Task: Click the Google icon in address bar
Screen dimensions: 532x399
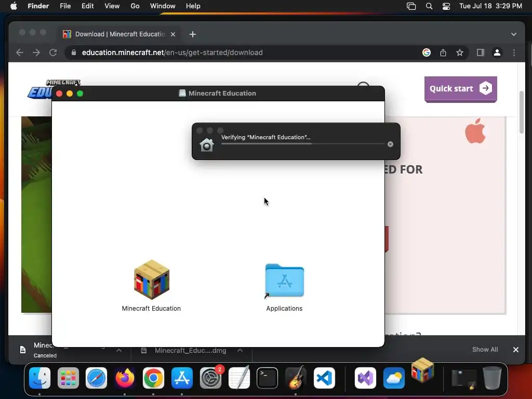Action: (427, 52)
